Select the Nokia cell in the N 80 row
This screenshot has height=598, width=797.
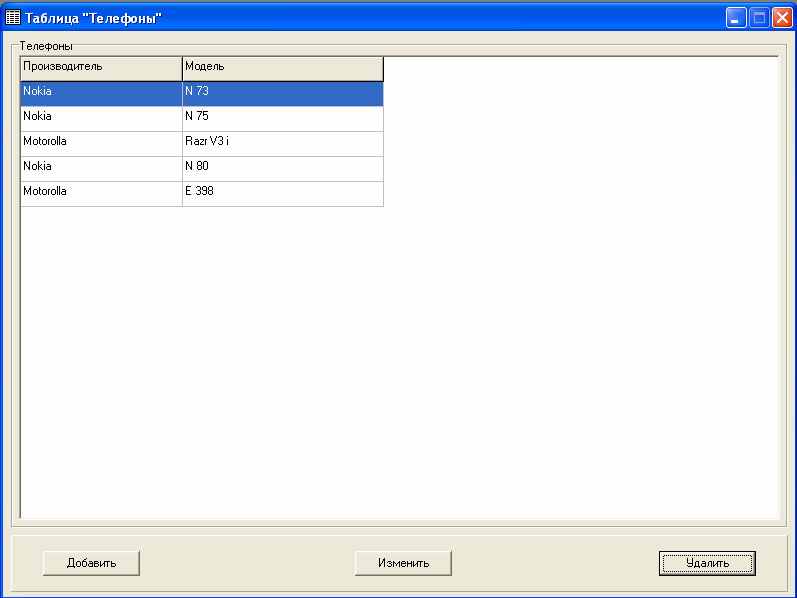(101, 169)
